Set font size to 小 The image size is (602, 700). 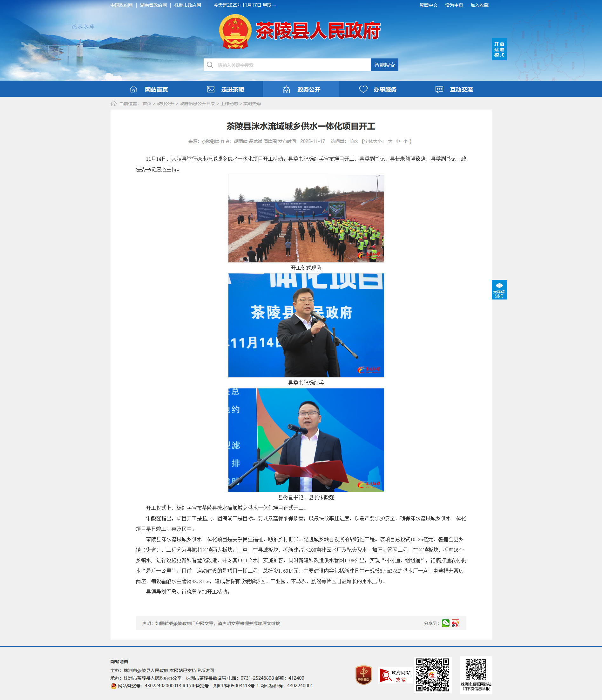pyautogui.click(x=405, y=142)
